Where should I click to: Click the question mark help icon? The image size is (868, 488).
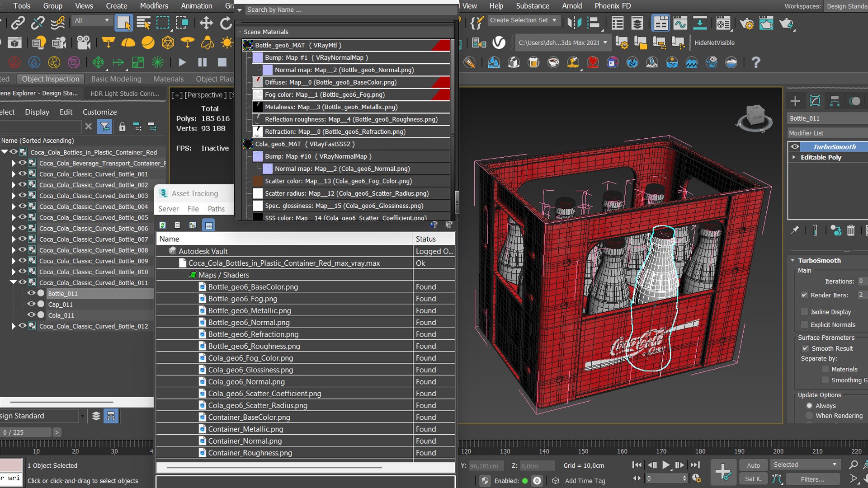point(755,62)
